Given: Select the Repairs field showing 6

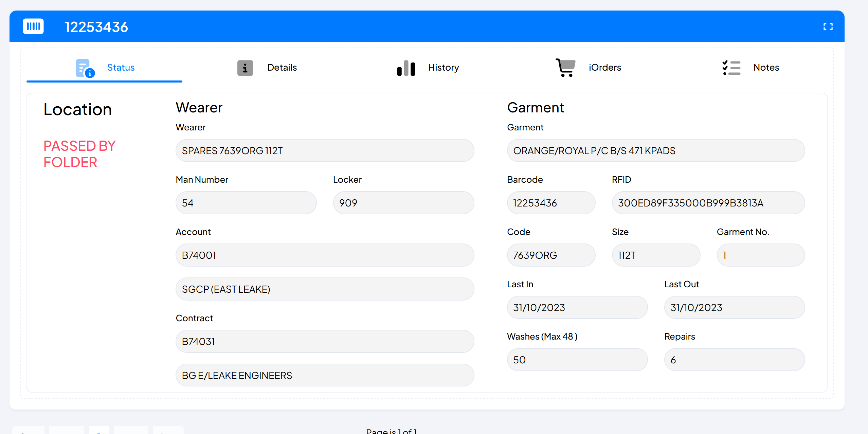Looking at the screenshot, I should click(x=734, y=360).
